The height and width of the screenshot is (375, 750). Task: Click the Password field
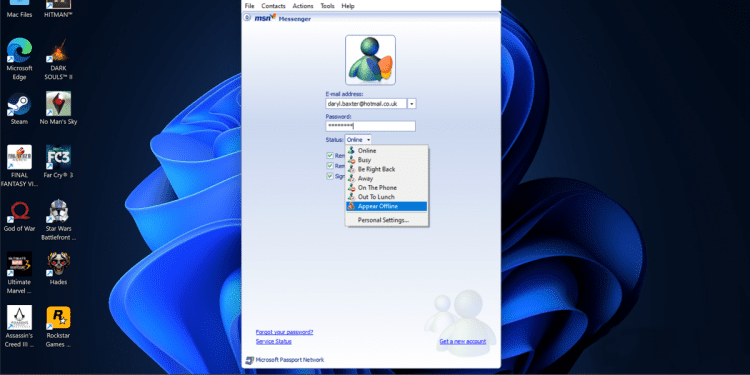click(370, 126)
